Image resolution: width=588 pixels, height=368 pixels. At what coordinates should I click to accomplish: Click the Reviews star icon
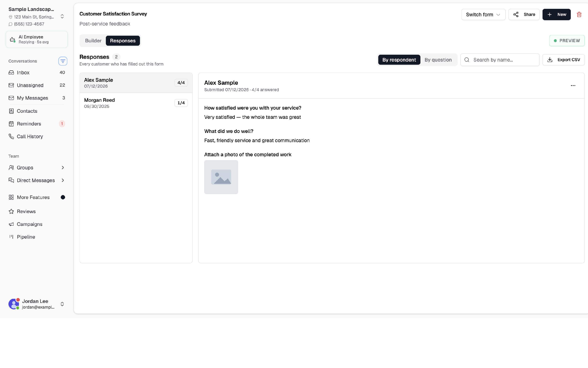[x=11, y=211]
